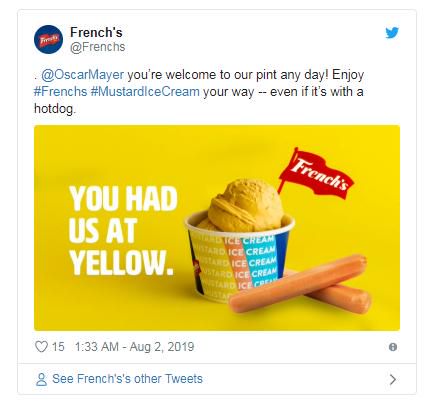This screenshot has width=437, height=402.
Task: Open the @OscarMayer mention link
Action: coord(82,74)
